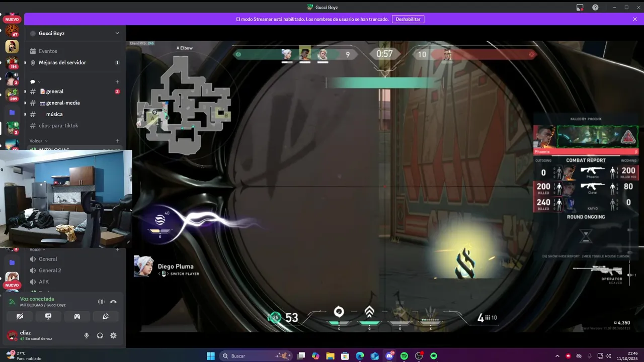Open the clock and date panel
The height and width of the screenshot is (362, 644).
coord(628,356)
